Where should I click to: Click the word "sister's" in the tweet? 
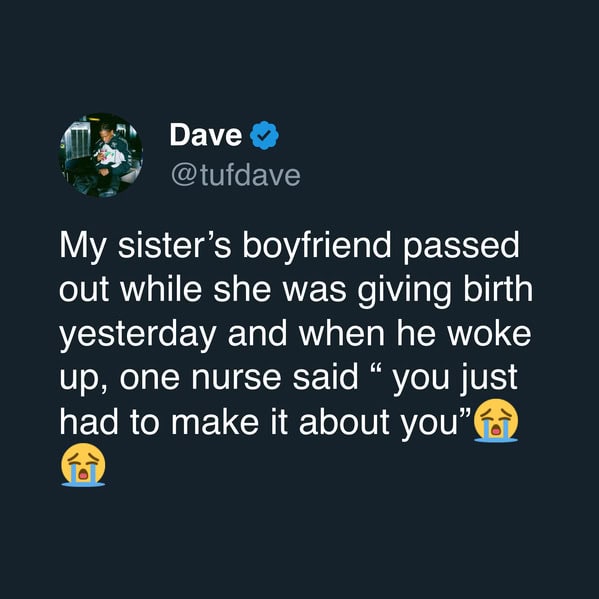click(x=174, y=244)
